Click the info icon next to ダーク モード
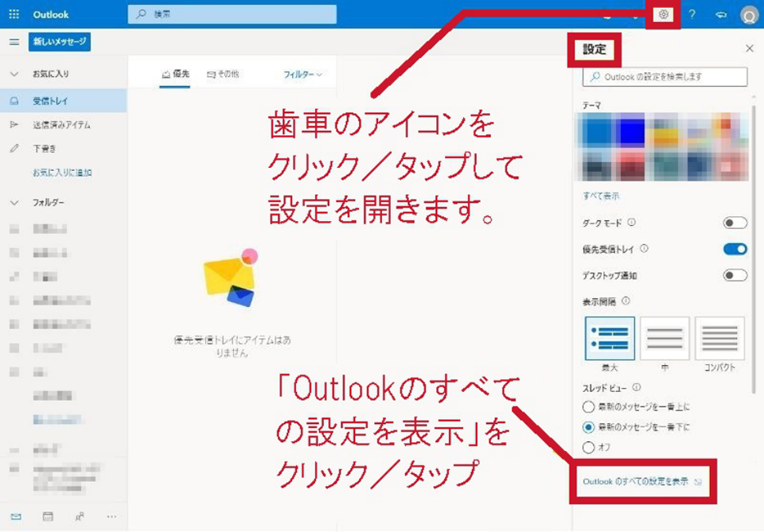Screen dimensions: 764x532 [631, 223]
